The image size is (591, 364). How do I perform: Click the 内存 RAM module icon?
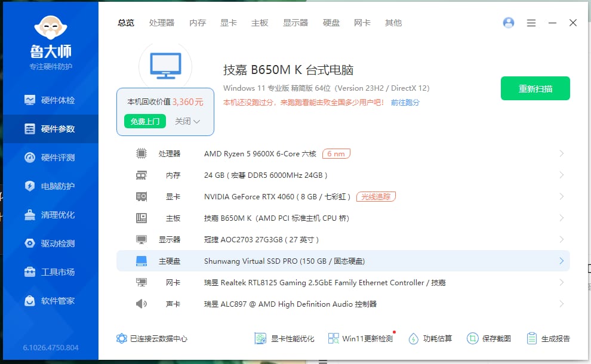(141, 175)
